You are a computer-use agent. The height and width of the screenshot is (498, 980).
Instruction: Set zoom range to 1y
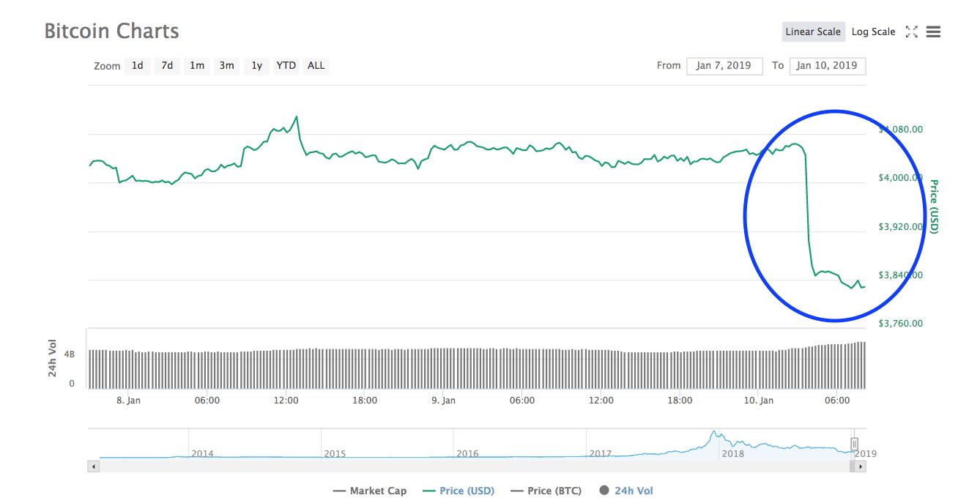(x=257, y=66)
